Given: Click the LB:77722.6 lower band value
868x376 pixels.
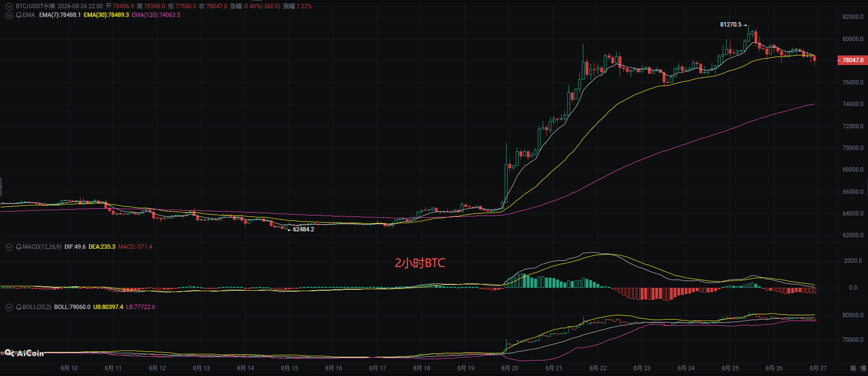Looking at the screenshot, I should point(140,307).
